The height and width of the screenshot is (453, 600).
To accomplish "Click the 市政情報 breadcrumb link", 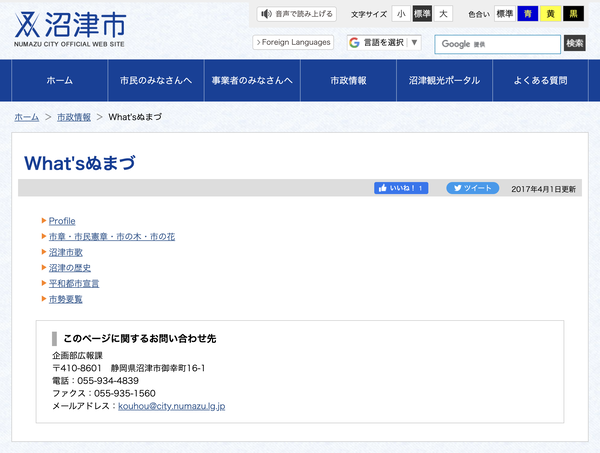I will tap(74, 117).
